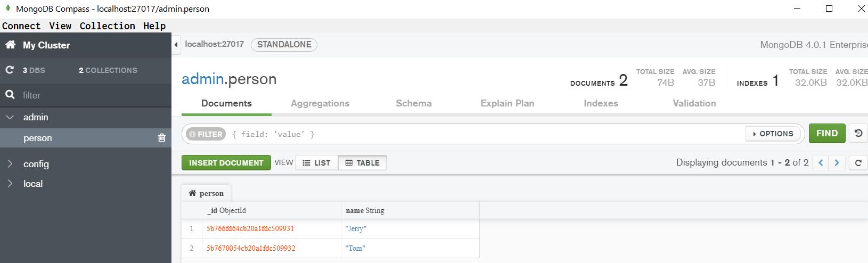The image size is (868, 263).
Task: Open the Schema tab
Action: [x=414, y=103]
